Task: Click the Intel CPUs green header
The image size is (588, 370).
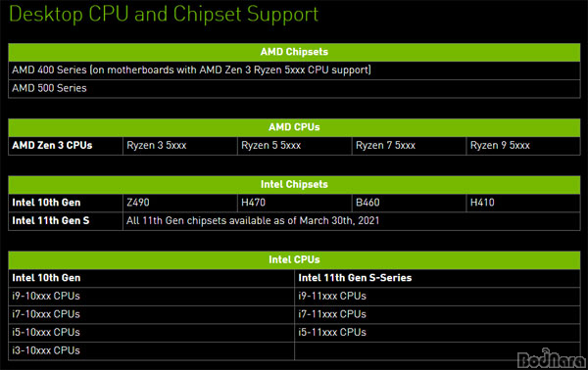Action: tap(294, 260)
